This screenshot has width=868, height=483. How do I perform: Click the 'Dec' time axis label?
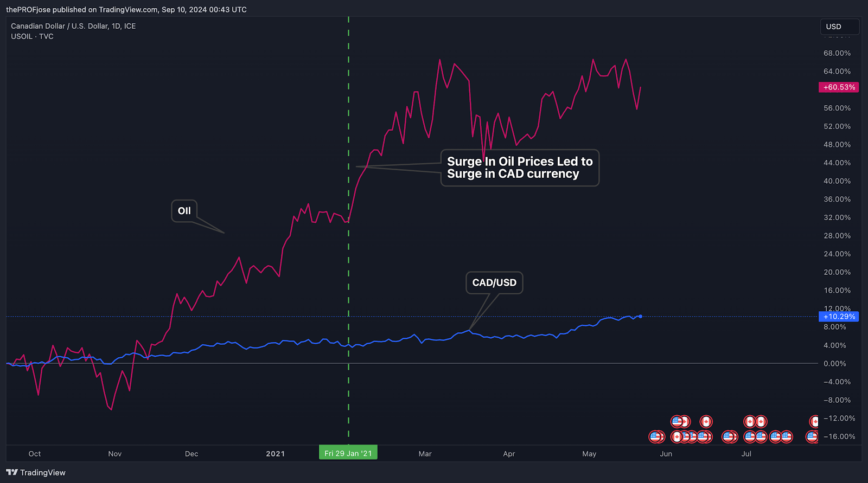[192, 454]
